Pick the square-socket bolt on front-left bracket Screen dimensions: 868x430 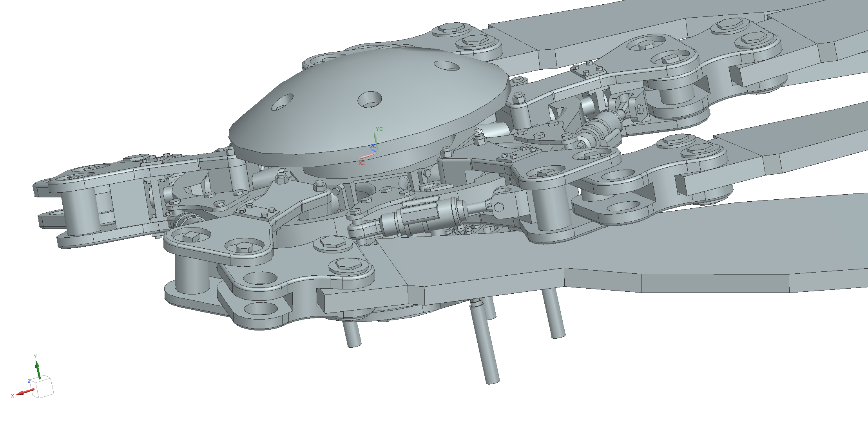pyautogui.click(x=191, y=236)
